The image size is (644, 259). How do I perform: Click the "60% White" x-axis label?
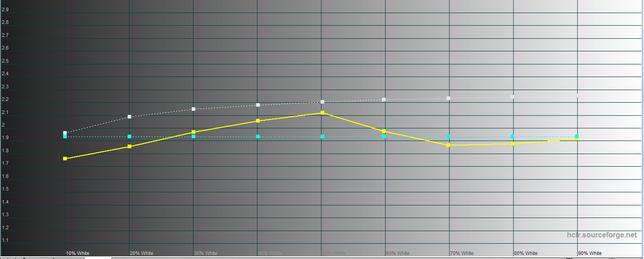coord(398,253)
